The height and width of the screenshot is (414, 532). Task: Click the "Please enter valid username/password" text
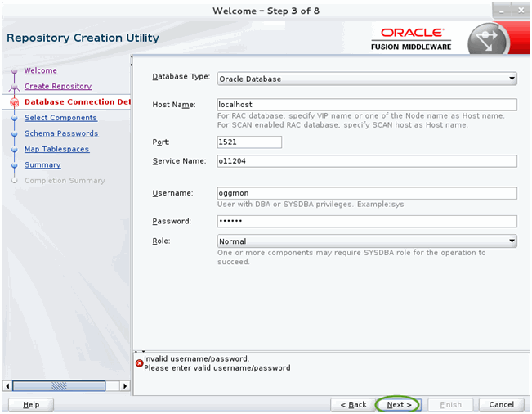217,368
